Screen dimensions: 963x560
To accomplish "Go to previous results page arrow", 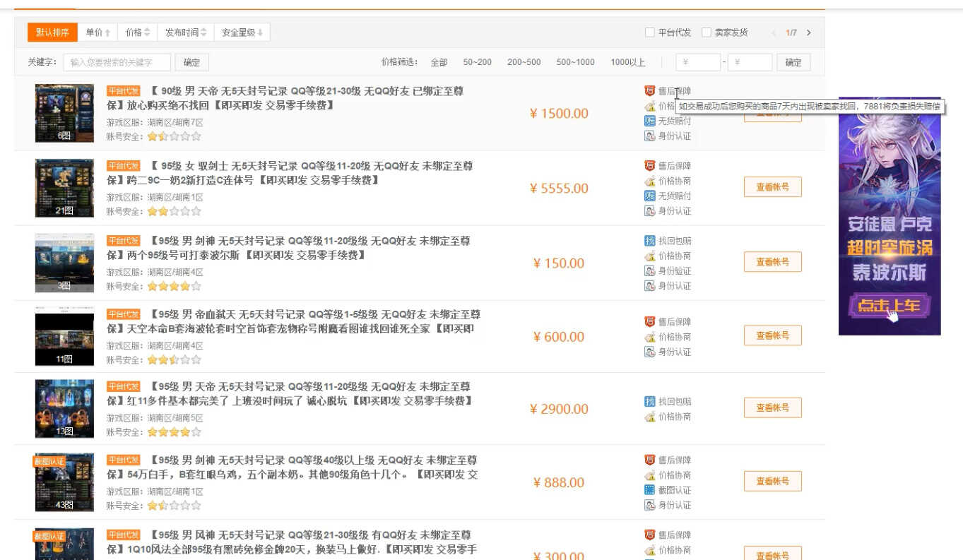I will click(x=774, y=32).
